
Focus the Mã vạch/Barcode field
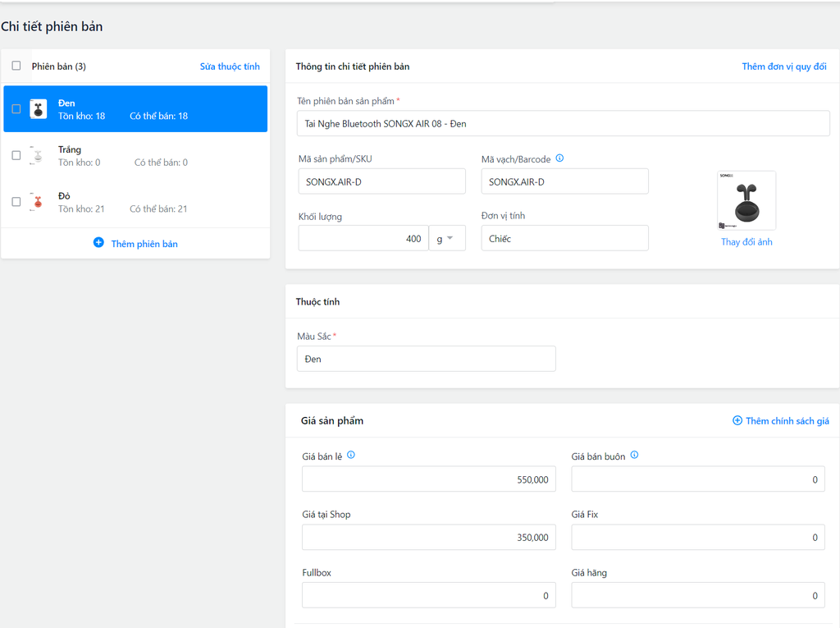pos(564,181)
